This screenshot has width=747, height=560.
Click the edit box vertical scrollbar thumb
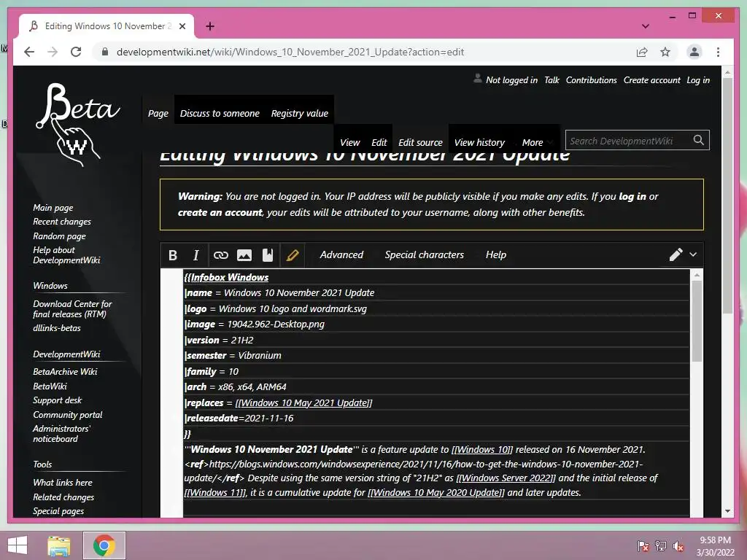tap(697, 321)
